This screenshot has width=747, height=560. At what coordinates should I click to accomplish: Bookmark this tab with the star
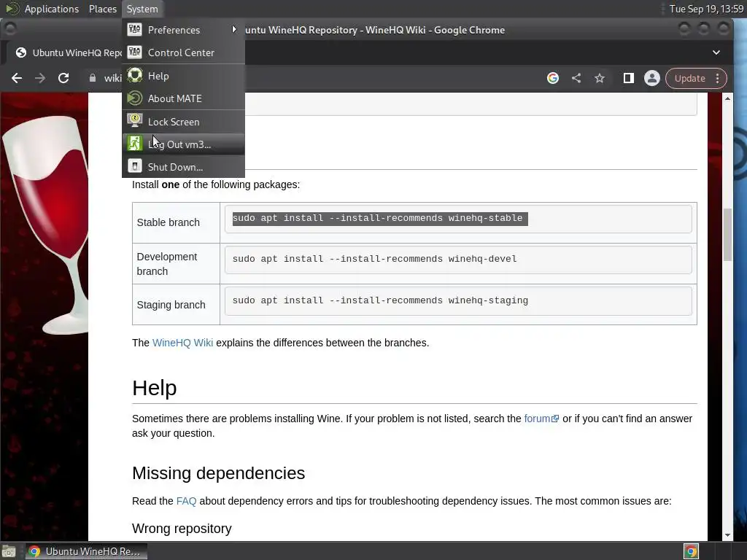pos(600,78)
